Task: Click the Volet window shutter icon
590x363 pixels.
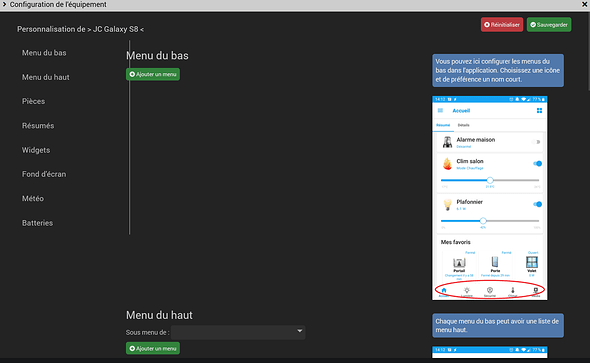Action: click(532, 262)
